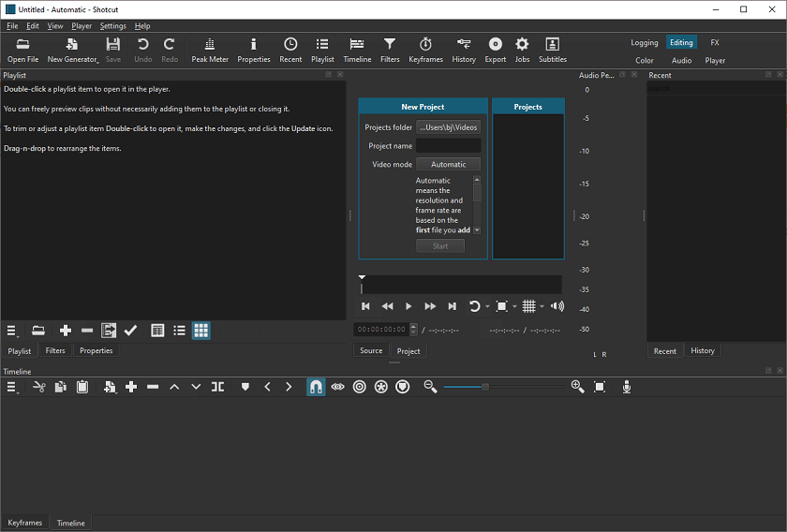787x532 pixels.
Task: Click the Project name input field
Action: pos(448,145)
